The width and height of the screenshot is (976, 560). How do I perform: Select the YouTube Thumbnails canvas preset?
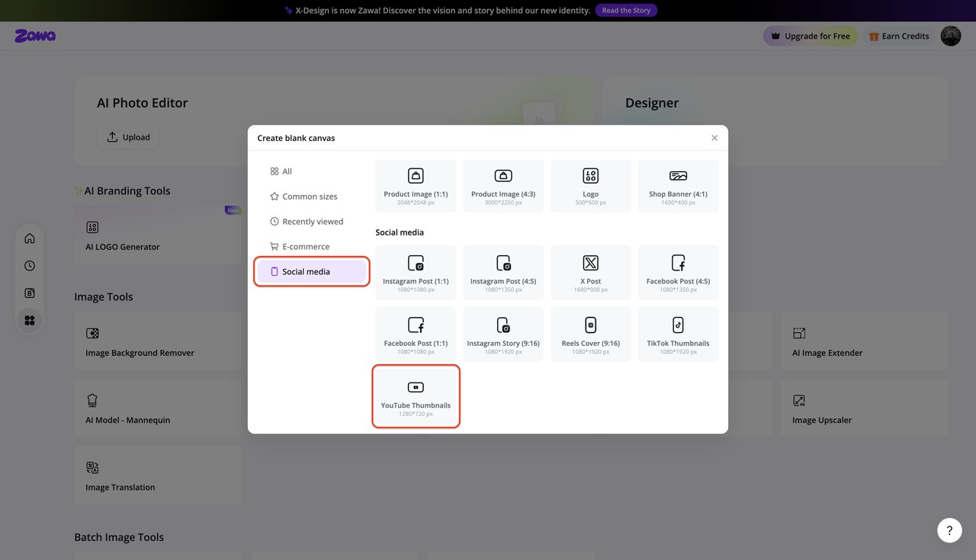pos(416,396)
